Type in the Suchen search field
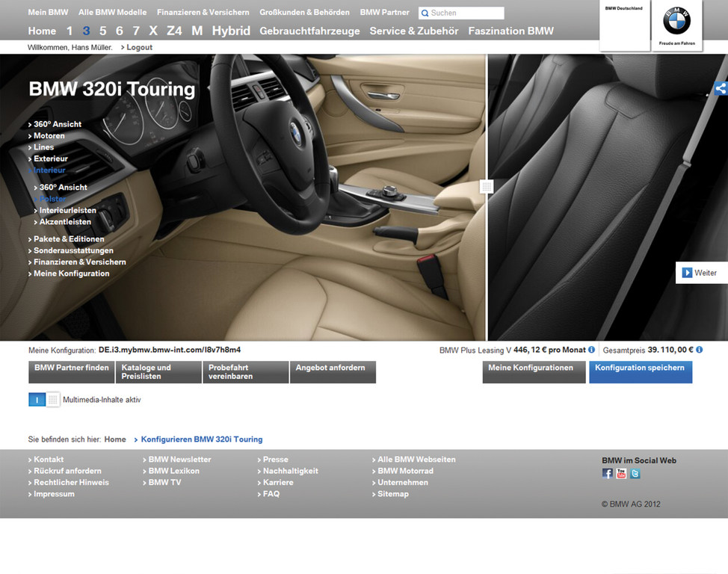 click(461, 13)
